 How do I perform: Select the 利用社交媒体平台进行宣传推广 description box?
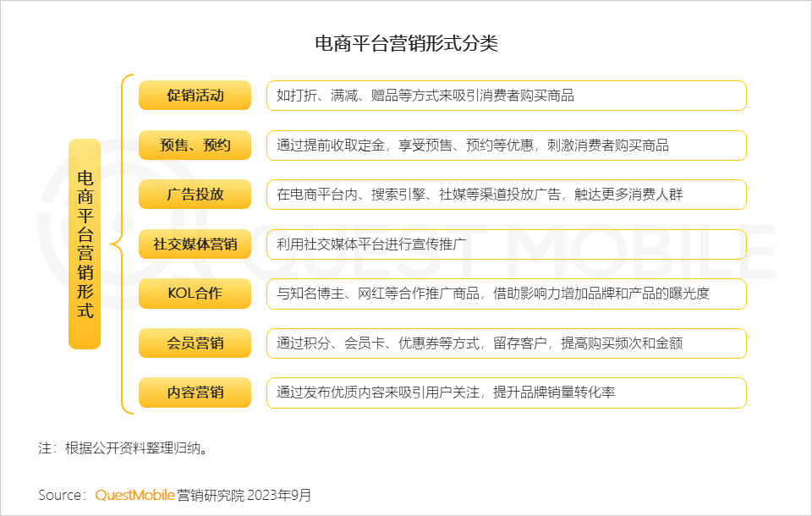point(506,244)
